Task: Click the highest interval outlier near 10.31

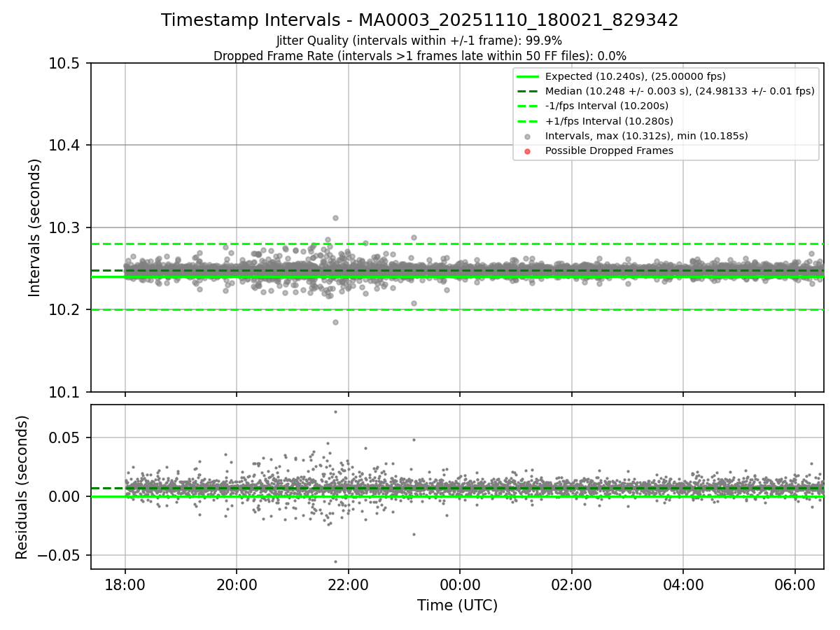Action: pyautogui.click(x=335, y=218)
